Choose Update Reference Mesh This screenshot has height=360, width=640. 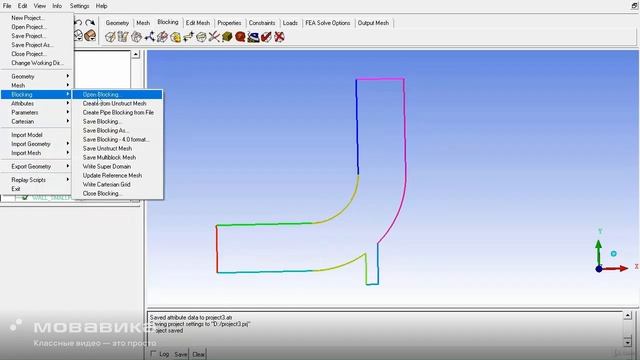[118, 175]
